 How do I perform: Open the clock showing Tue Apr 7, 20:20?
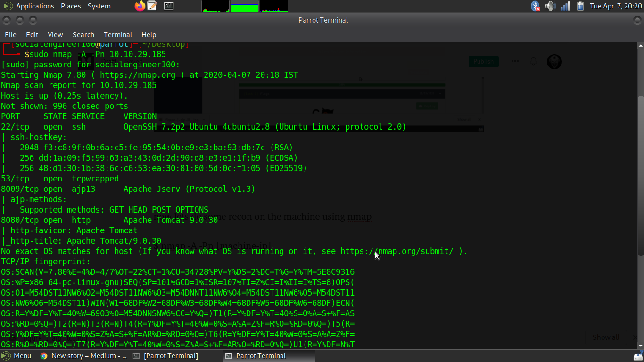click(616, 6)
